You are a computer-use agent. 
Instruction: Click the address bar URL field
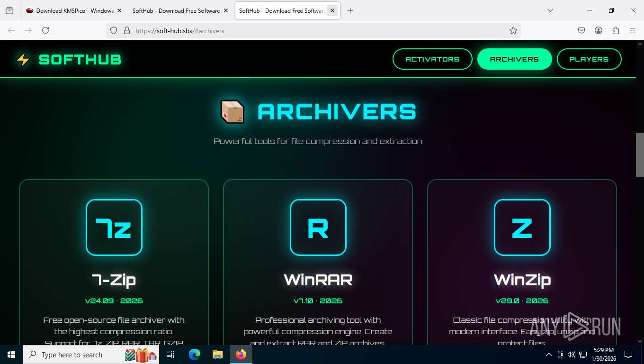pyautogui.click(x=313, y=30)
